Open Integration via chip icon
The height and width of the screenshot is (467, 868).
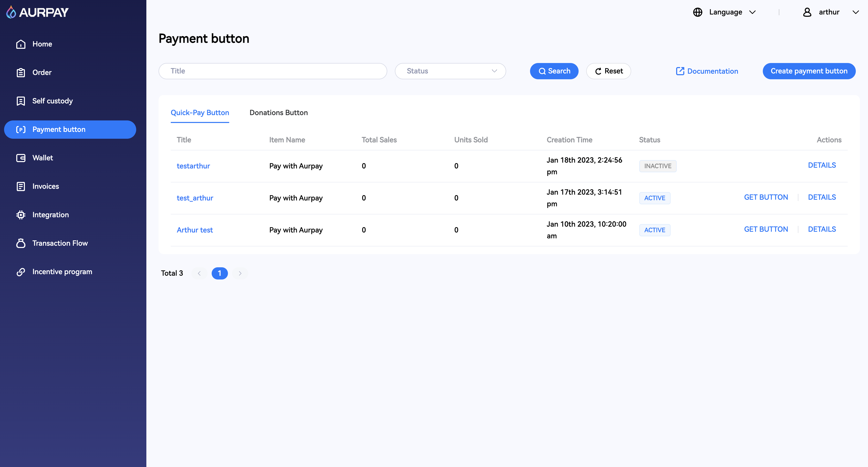(21, 215)
